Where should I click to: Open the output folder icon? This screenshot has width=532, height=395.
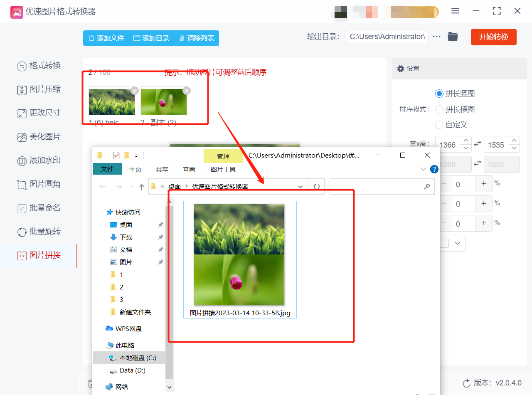(453, 37)
